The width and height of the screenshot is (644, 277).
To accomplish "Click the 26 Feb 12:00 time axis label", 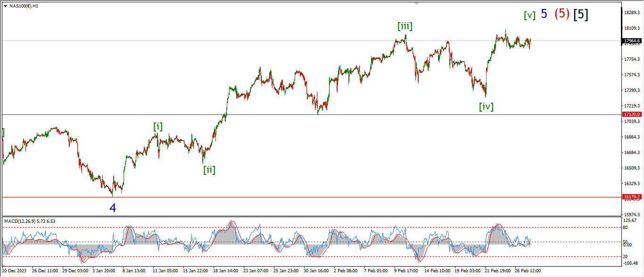I will point(528,271).
